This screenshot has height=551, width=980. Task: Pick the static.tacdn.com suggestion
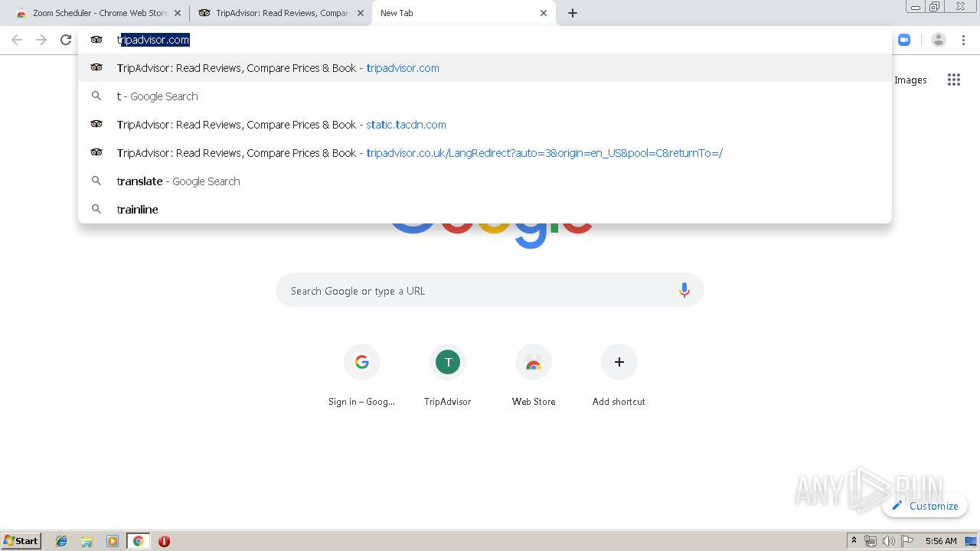(485, 125)
